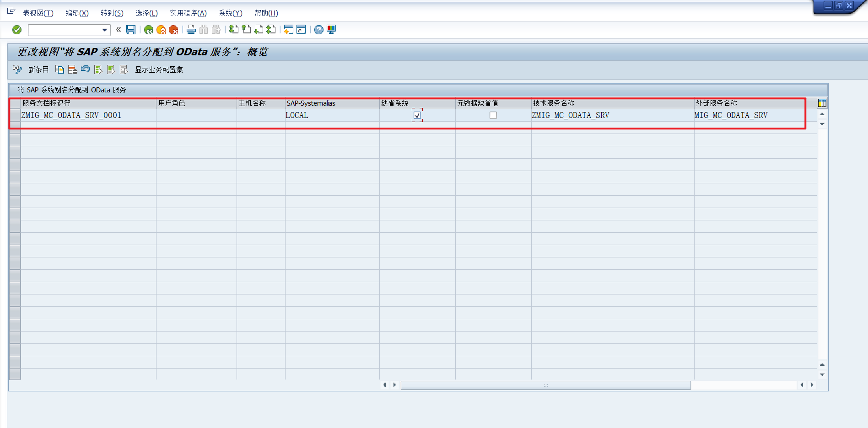This screenshot has width=868, height=428.
Task: Click the Copy As icon
Action: [59, 70]
